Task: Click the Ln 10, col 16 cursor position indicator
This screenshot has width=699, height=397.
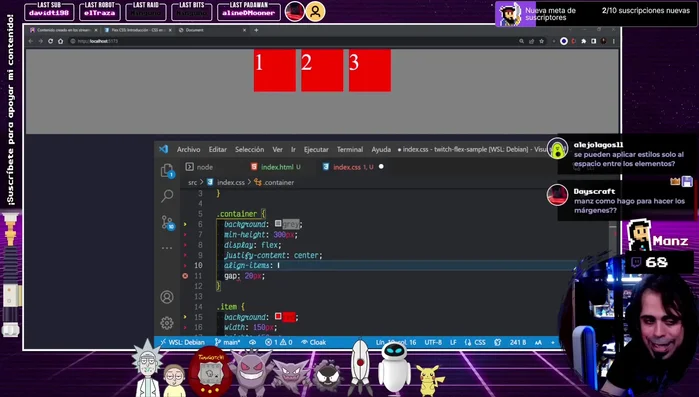Action: click(x=395, y=342)
